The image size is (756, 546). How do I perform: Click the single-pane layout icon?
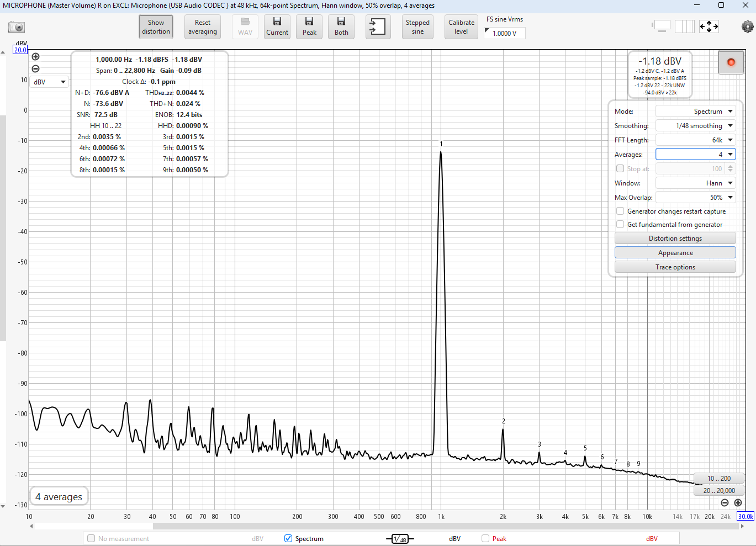click(x=661, y=26)
